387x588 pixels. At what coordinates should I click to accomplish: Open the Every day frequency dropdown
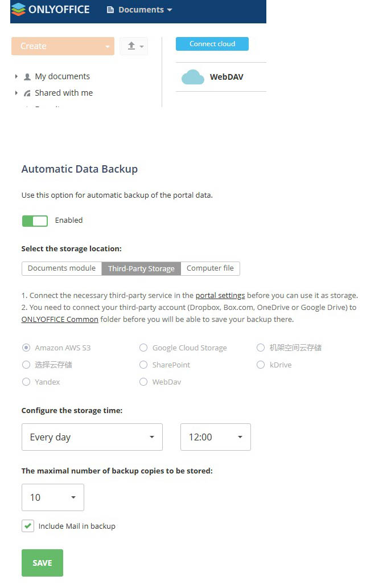(92, 437)
